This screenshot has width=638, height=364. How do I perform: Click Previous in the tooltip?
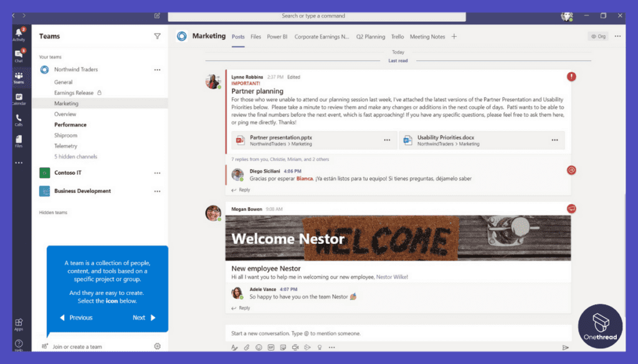[77, 318]
